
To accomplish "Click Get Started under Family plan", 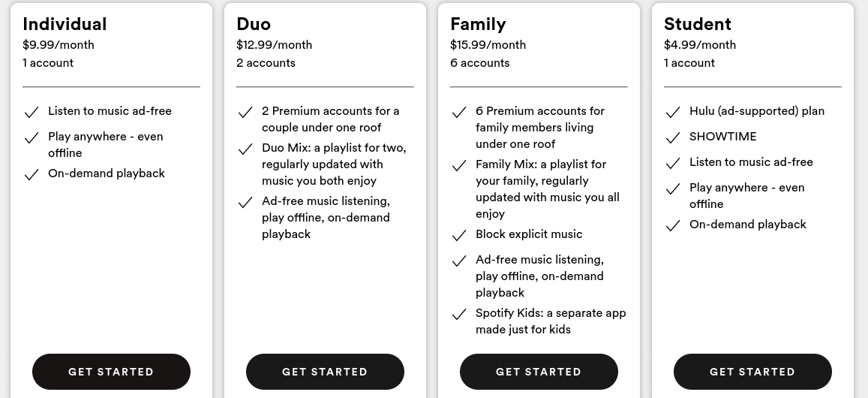I will (x=539, y=372).
